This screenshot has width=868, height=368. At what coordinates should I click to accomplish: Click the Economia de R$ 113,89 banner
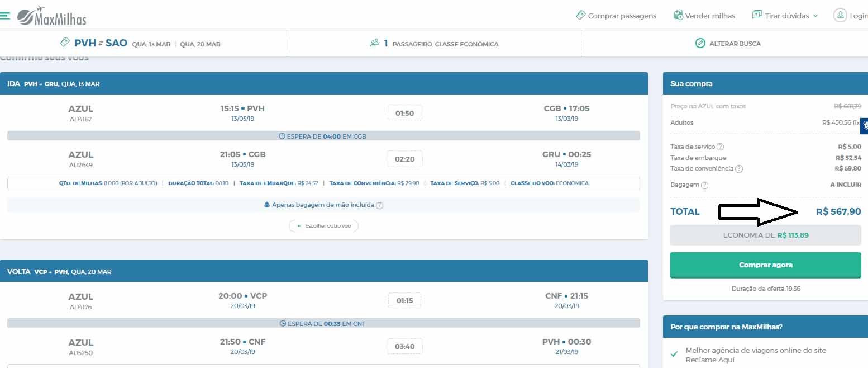[765, 235]
